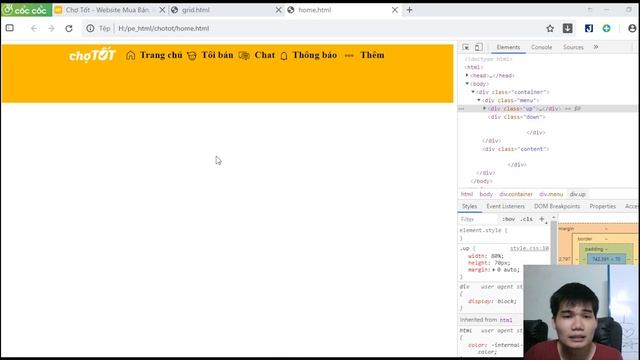Click html in the breadcrumb bar

click(x=467, y=194)
